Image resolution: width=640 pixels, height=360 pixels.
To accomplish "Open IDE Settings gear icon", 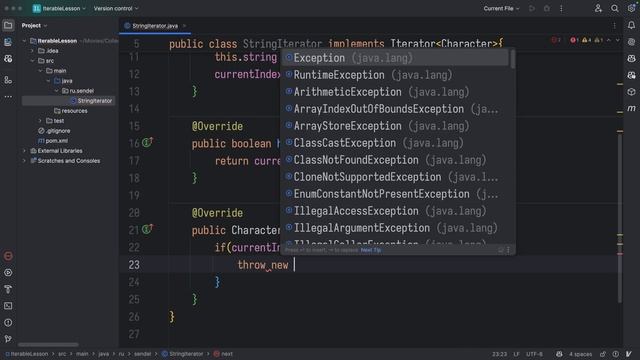I will point(631,8).
